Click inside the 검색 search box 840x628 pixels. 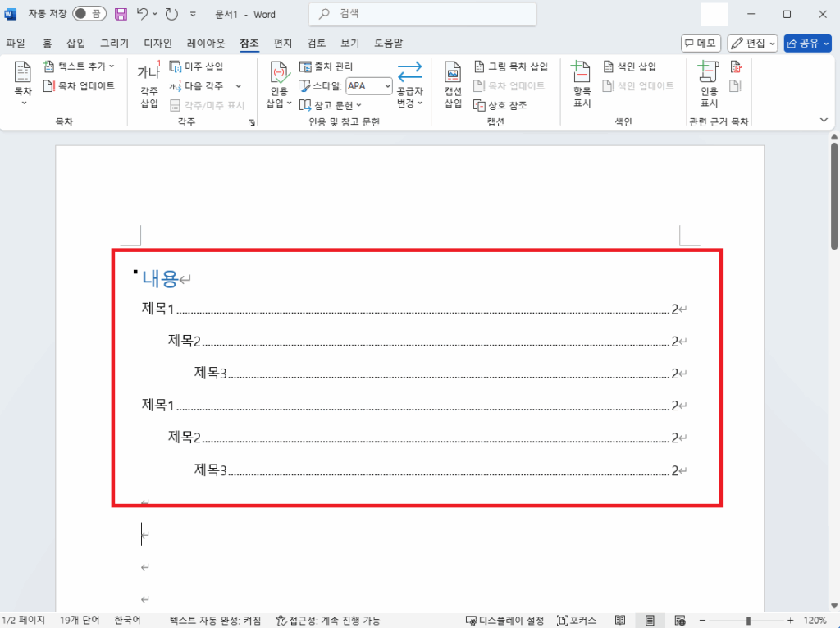coord(422,14)
